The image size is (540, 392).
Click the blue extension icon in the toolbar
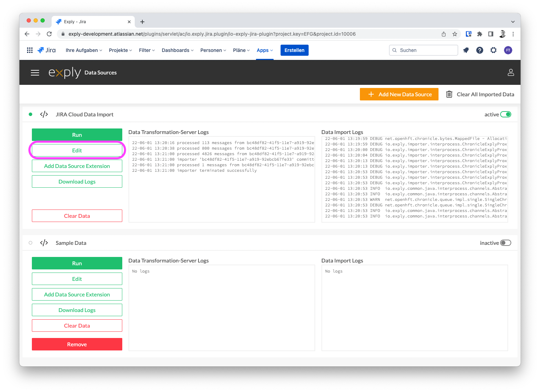(469, 34)
